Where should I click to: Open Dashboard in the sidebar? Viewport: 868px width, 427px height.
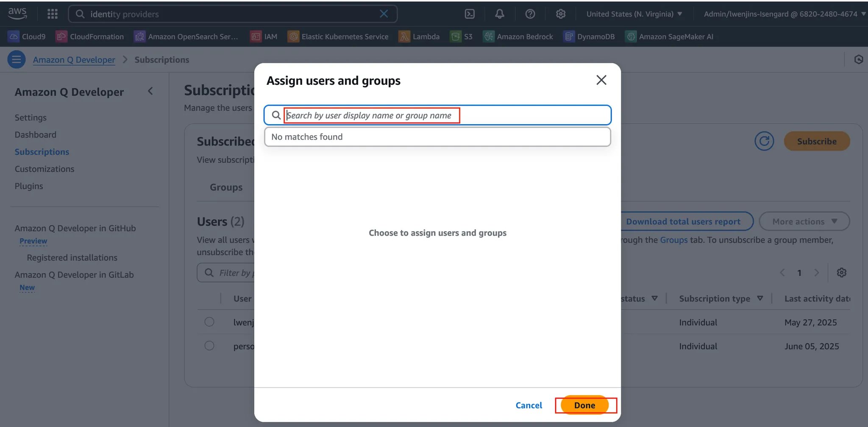36,134
